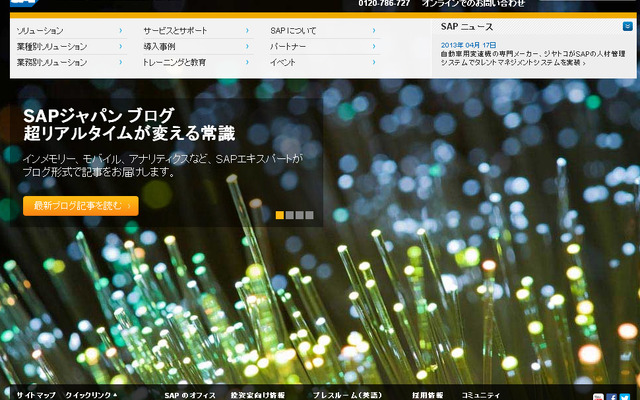The height and width of the screenshot is (400, 640).
Task: Open the SAPについて menu item
Action: (293, 31)
